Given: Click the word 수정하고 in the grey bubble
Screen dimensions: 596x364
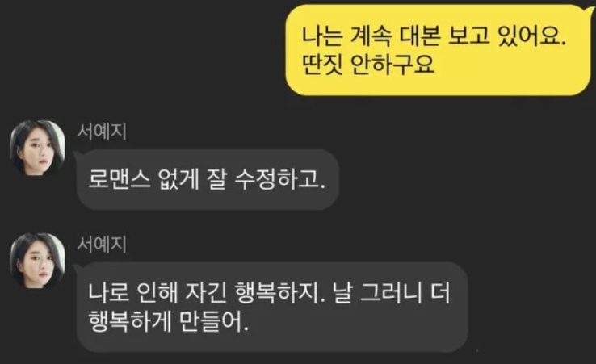Looking at the screenshot, I should pyautogui.click(x=279, y=179).
